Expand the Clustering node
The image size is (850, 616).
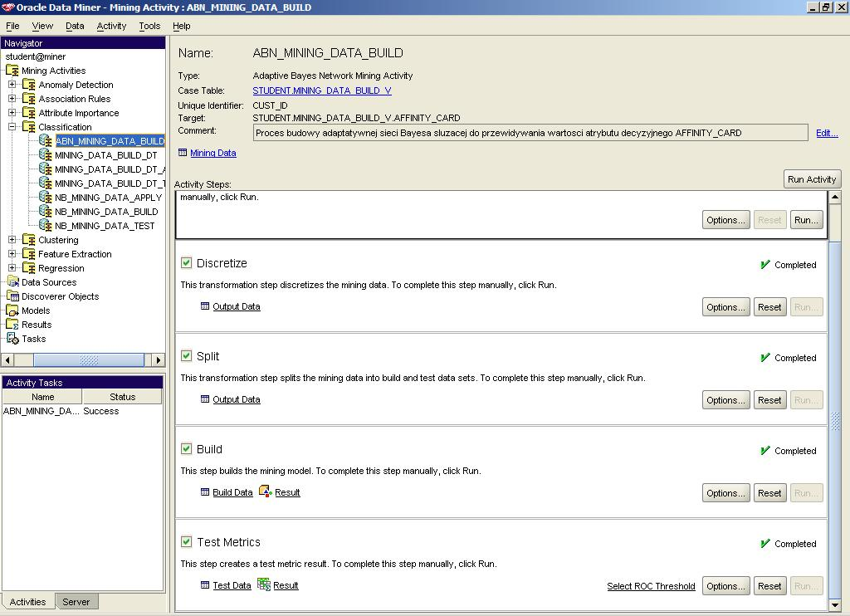pos(12,239)
